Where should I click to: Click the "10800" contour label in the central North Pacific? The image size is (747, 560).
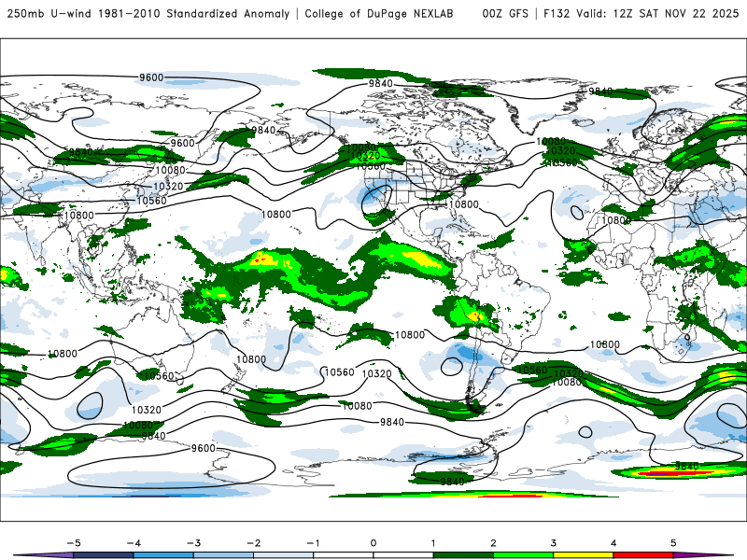(x=275, y=215)
